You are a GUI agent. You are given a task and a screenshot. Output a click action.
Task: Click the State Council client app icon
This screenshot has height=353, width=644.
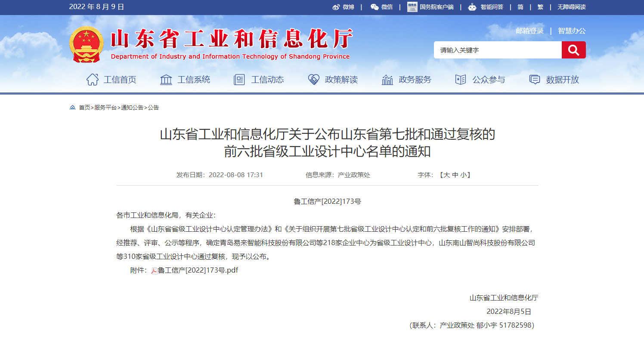(412, 7)
